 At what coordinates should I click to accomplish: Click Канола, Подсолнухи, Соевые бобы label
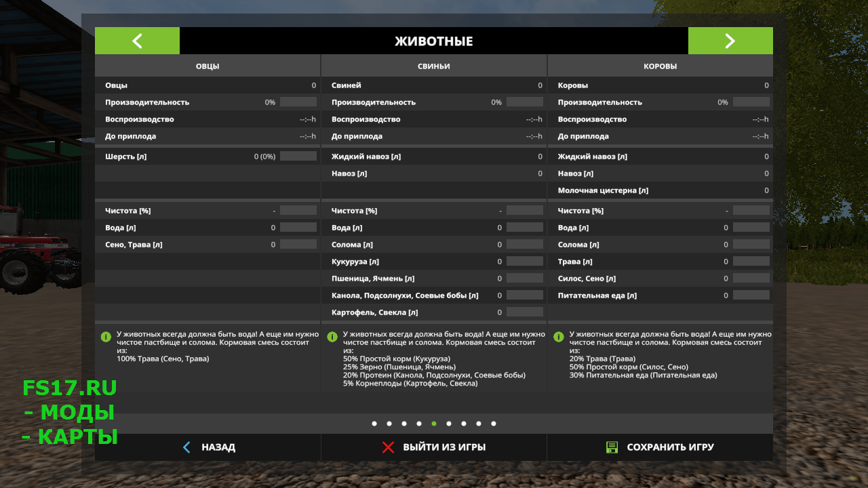click(405, 296)
